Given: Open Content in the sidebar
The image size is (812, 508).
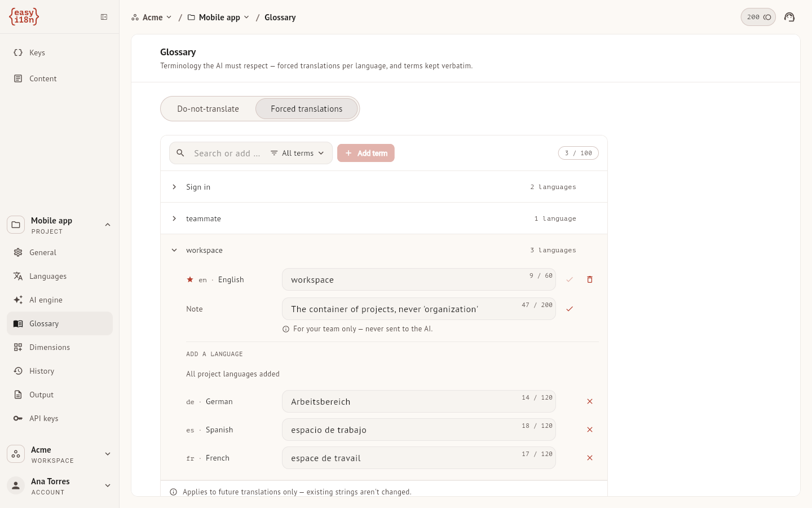Looking at the screenshot, I should point(60,78).
